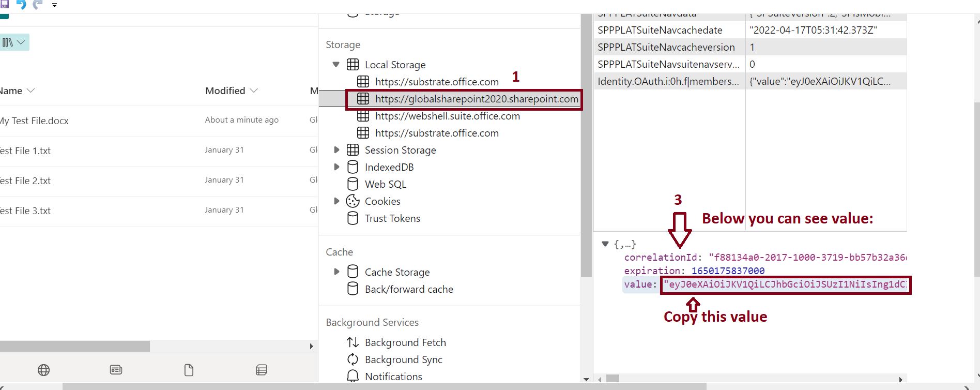This screenshot has height=390, width=980.
Task: Select the Notifications service item
Action: pyautogui.click(x=393, y=377)
